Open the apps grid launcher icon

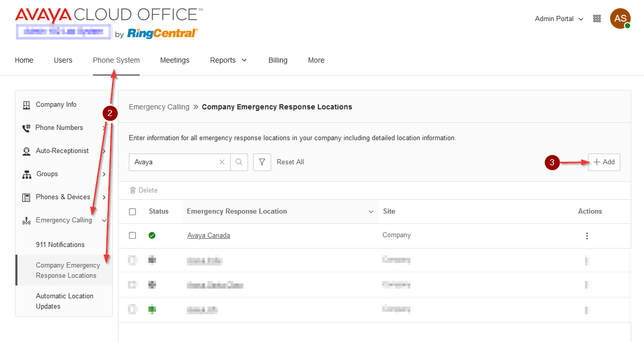click(597, 18)
